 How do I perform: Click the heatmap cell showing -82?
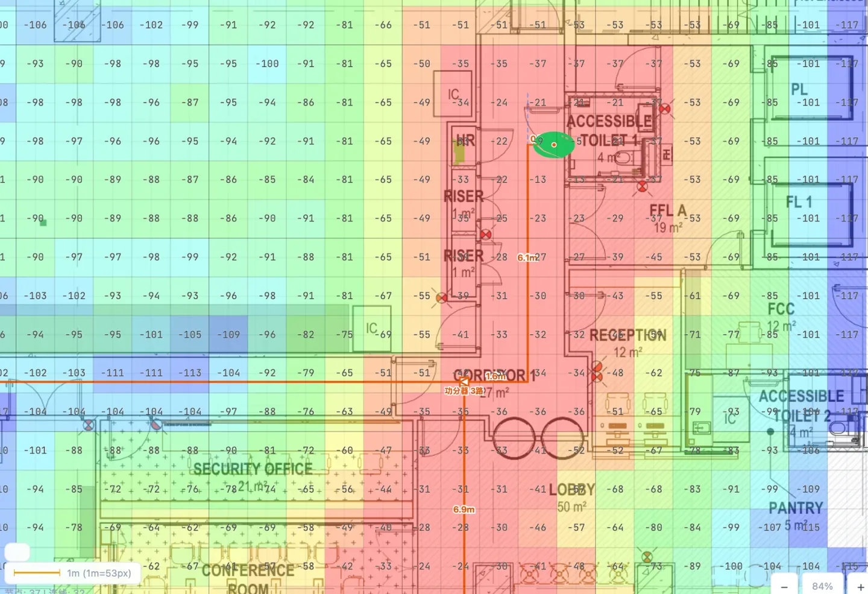306,335
